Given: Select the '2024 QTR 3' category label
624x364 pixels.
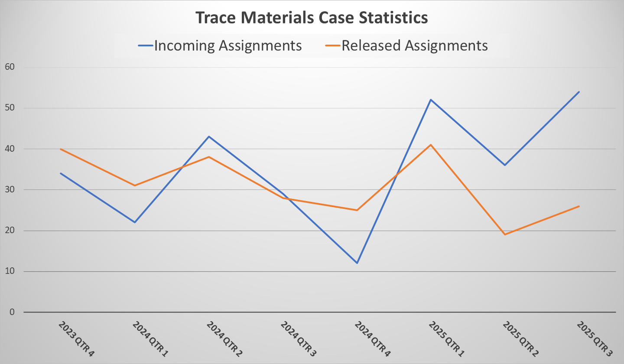Looking at the screenshot, I should click(298, 339).
